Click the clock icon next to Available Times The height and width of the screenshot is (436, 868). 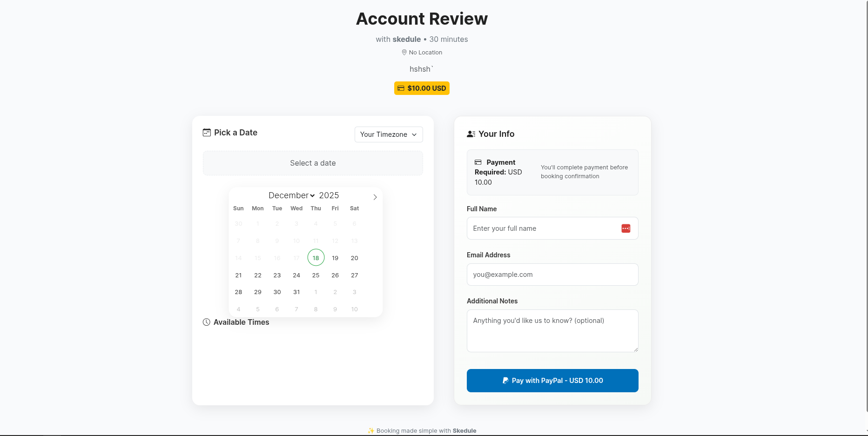click(206, 322)
